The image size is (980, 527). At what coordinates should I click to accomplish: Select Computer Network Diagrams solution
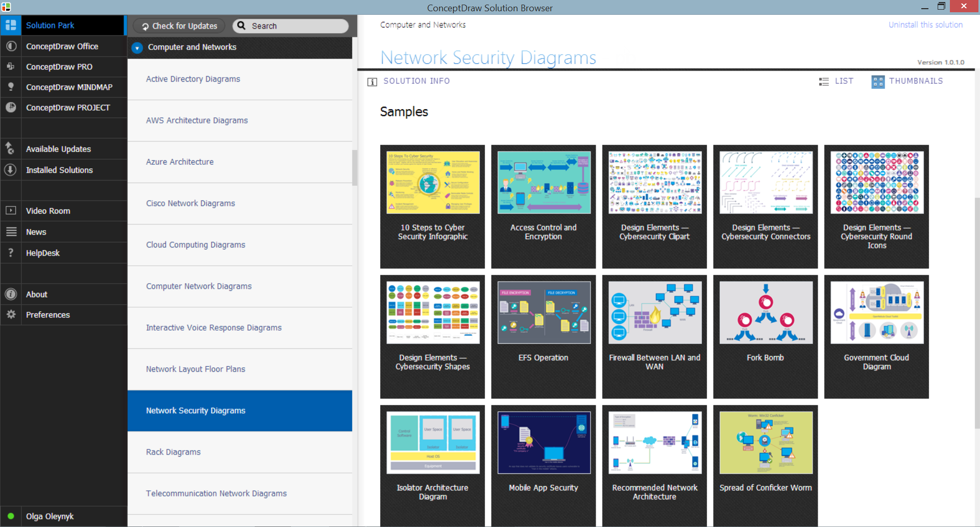pyautogui.click(x=240, y=286)
